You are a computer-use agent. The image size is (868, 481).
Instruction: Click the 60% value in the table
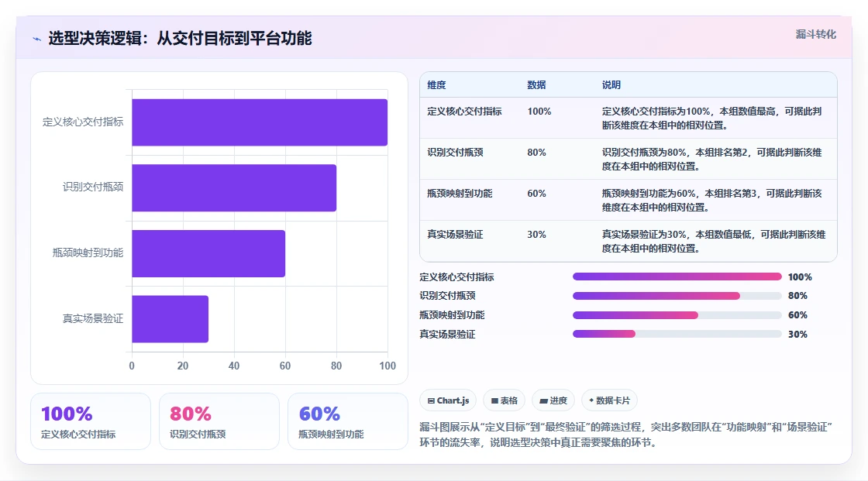pos(536,193)
